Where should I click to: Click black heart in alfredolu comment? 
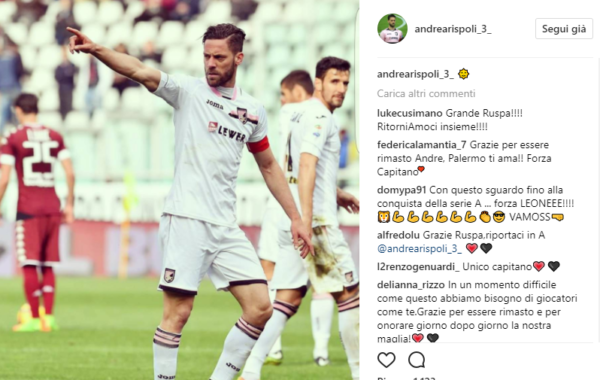click(486, 248)
